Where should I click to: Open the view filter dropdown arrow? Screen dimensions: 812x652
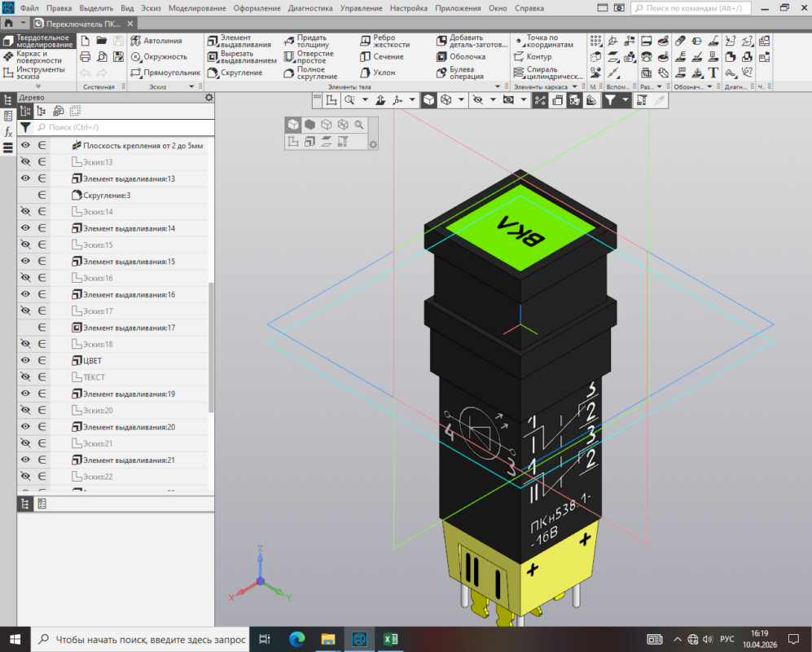(x=625, y=99)
